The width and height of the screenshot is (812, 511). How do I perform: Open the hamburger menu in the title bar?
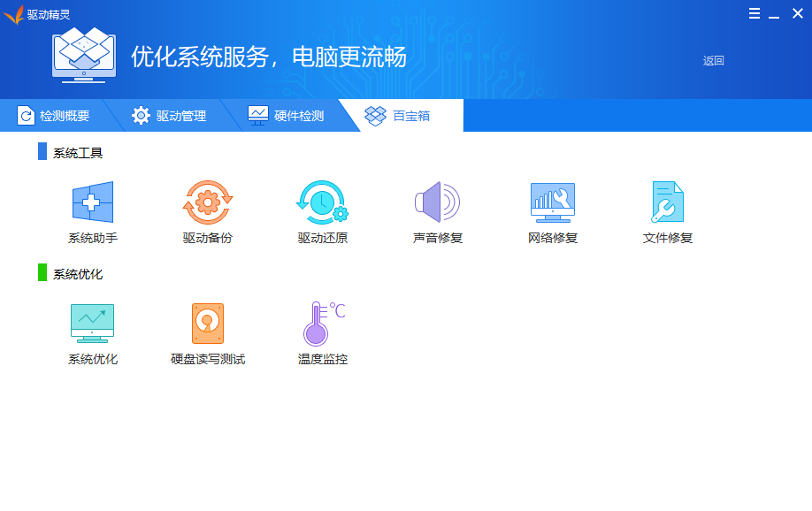point(755,13)
